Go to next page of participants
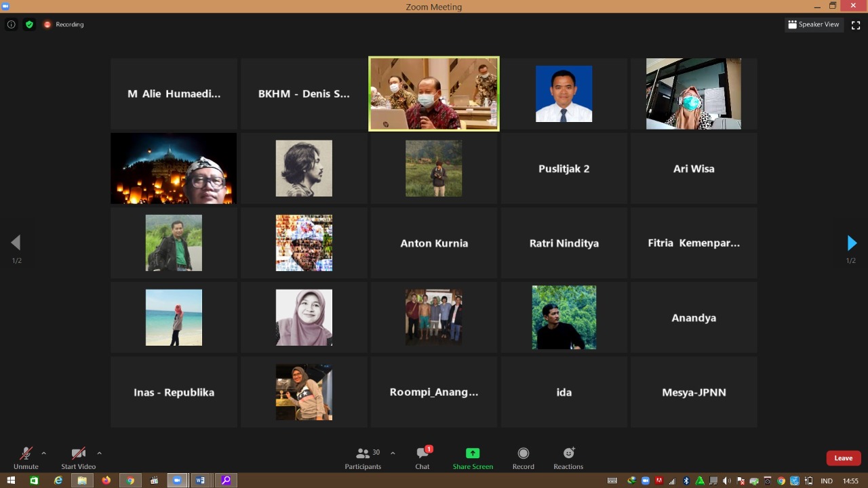This screenshot has width=868, height=488. click(x=852, y=243)
